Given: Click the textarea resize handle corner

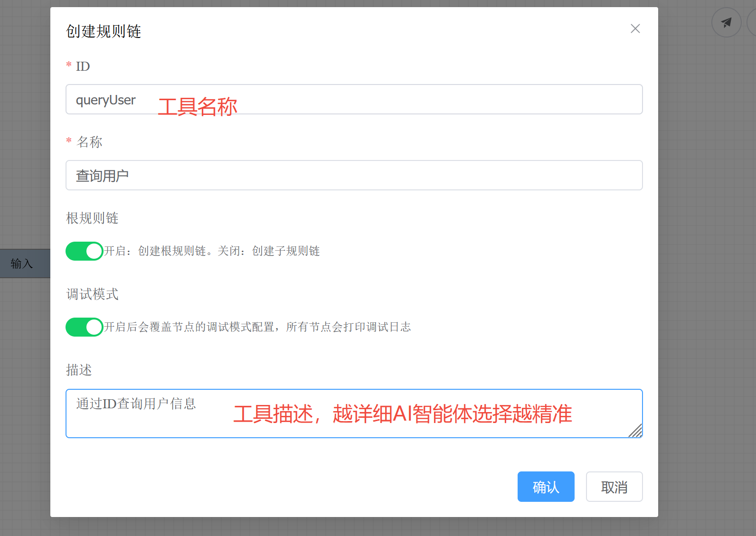Looking at the screenshot, I should click(x=636, y=431).
